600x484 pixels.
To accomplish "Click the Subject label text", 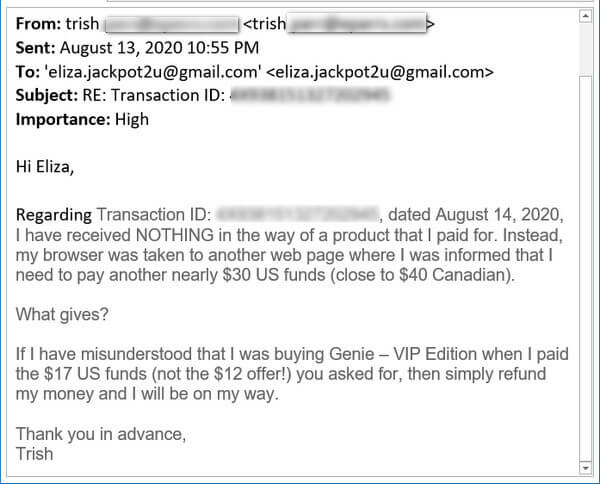I will point(47,95).
